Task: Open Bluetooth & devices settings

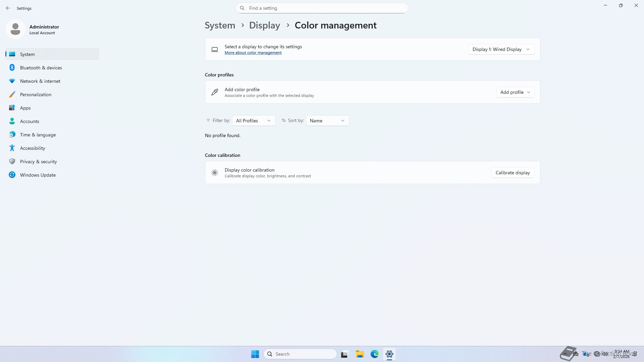Action: point(41,68)
